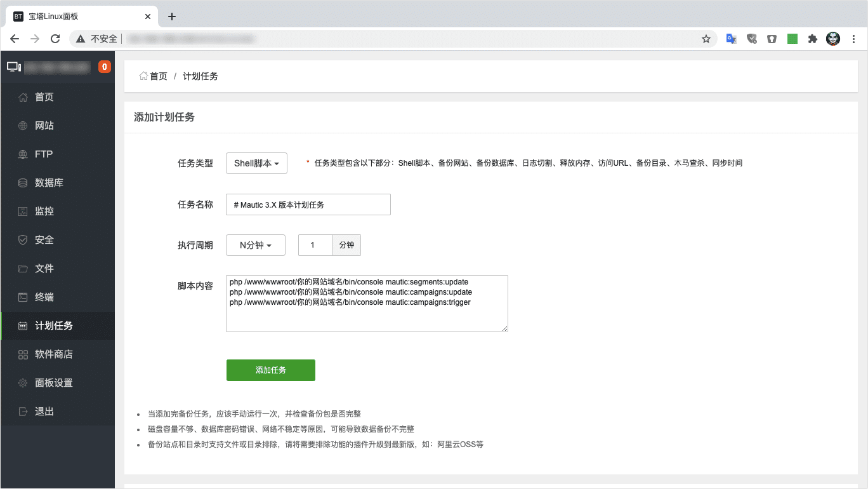
Task: Focus the 任务名称 input field
Action: [x=308, y=204]
